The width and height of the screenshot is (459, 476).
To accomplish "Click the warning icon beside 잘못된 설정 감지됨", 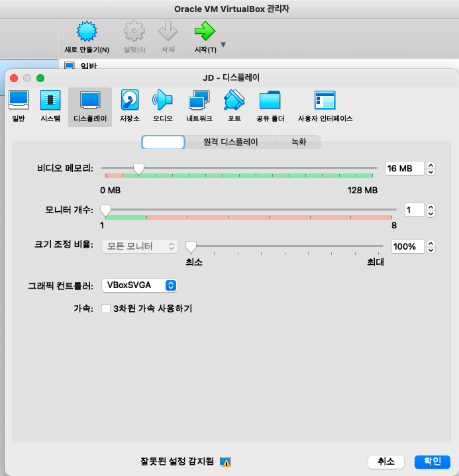I will point(225,461).
